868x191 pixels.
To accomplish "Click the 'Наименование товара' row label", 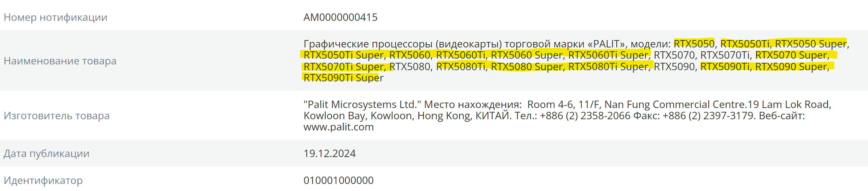I will click(x=60, y=61).
